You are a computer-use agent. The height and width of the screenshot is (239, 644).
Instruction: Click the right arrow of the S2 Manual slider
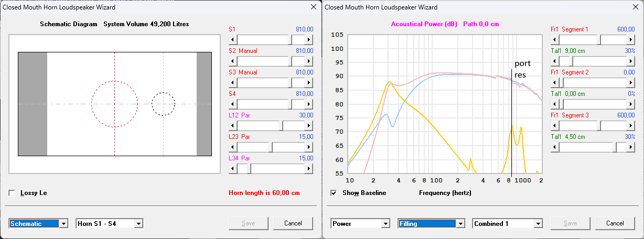(309, 61)
